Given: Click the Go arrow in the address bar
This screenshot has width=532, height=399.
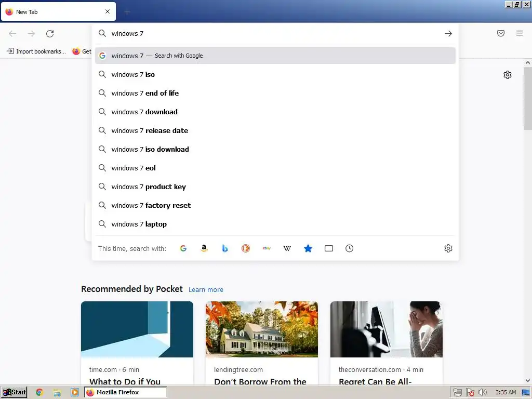Looking at the screenshot, I should coord(448,34).
